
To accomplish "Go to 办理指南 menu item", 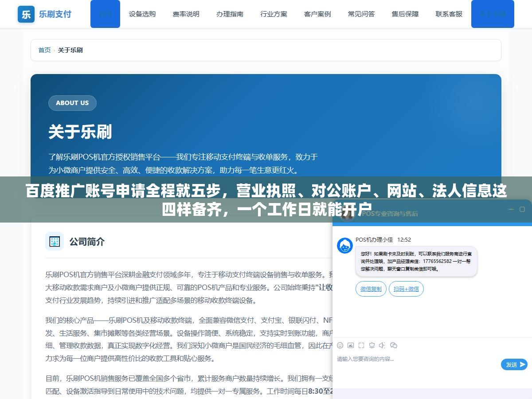I will point(230,14).
